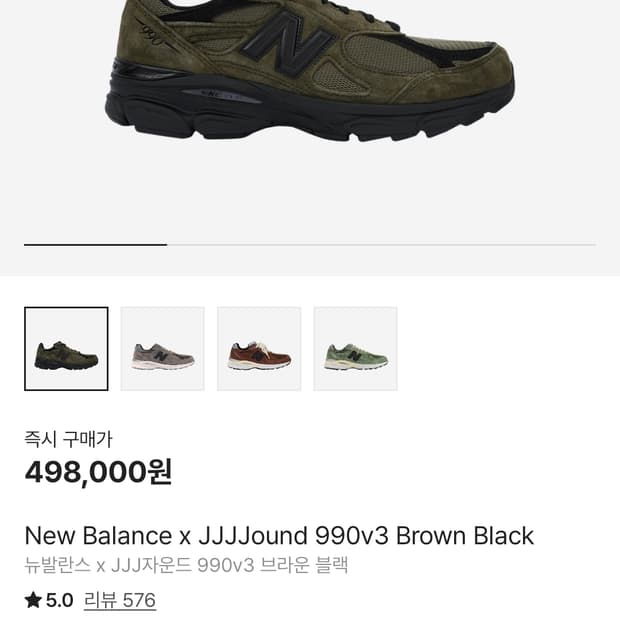Click the 즉시 구매가 label
The height and width of the screenshot is (620, 620).
click(x=68, y=439)
